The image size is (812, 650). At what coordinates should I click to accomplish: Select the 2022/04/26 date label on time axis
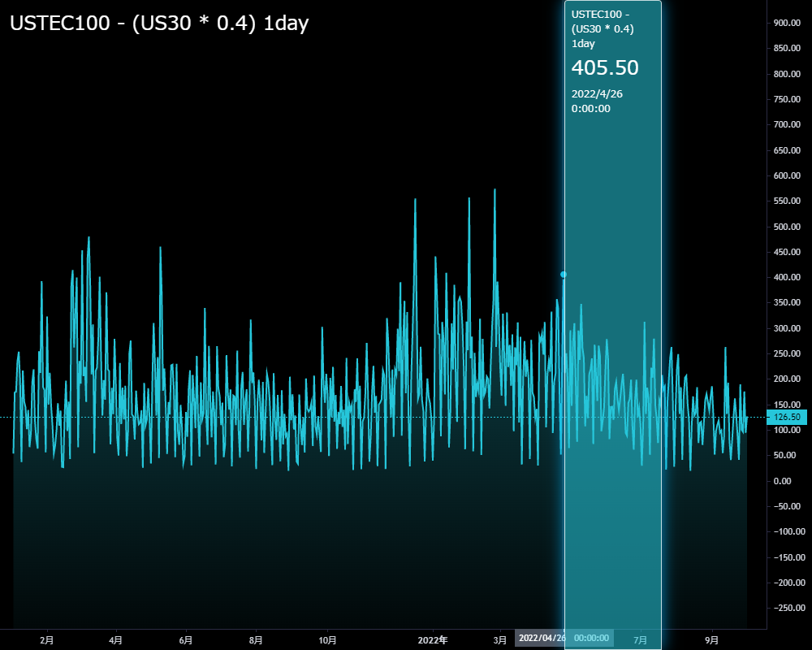coord(542,639)
